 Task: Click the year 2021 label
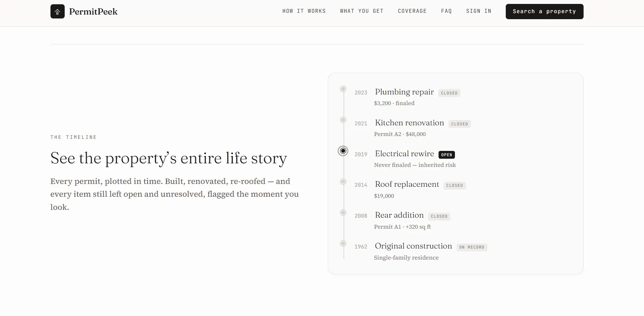pos(361,124)
